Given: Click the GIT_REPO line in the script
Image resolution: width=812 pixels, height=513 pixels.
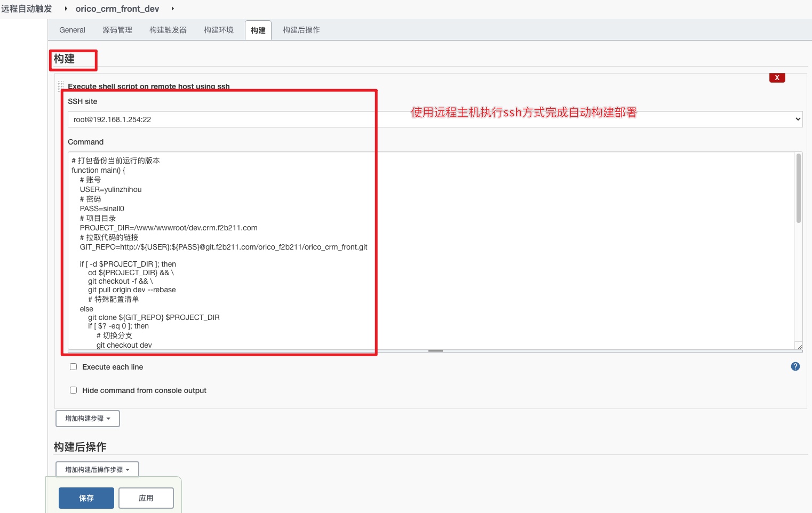Looking at the screenshot, I should point(224,247).
